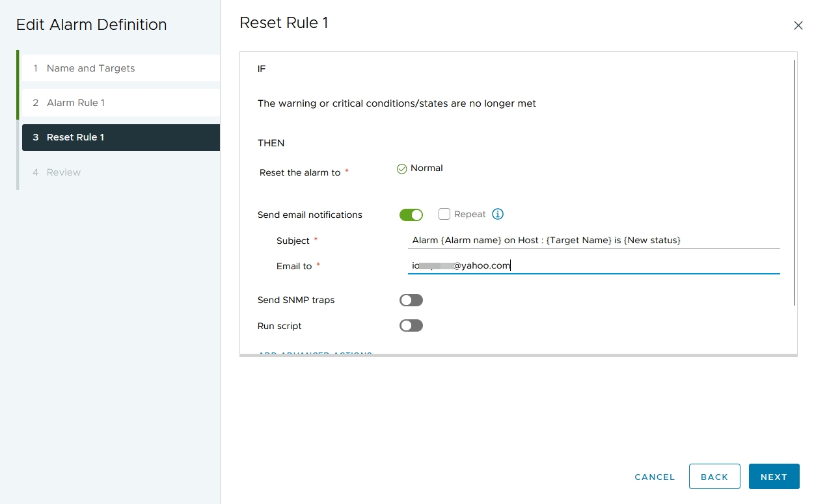
Task: Disable Send email notifications
Action: (411, 214)
